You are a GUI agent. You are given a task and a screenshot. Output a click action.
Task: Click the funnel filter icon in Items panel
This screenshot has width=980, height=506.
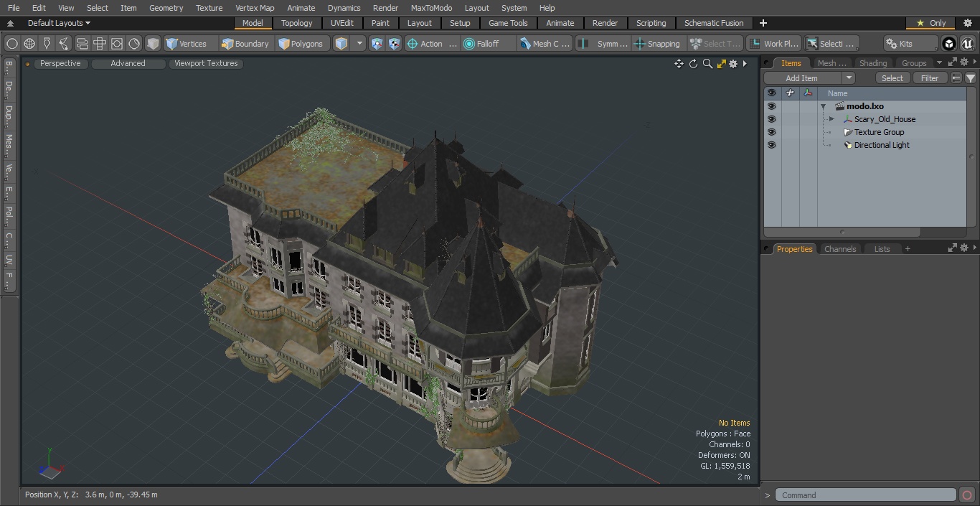(970, 78)
